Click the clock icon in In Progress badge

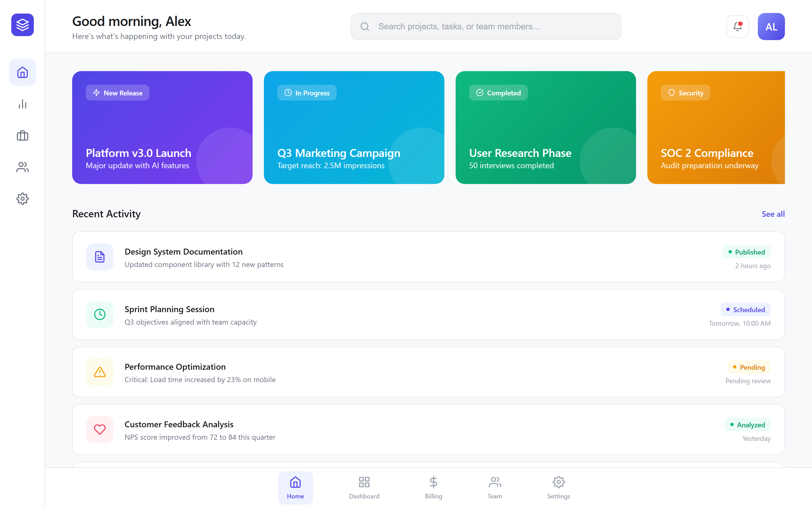coord(288,93)
